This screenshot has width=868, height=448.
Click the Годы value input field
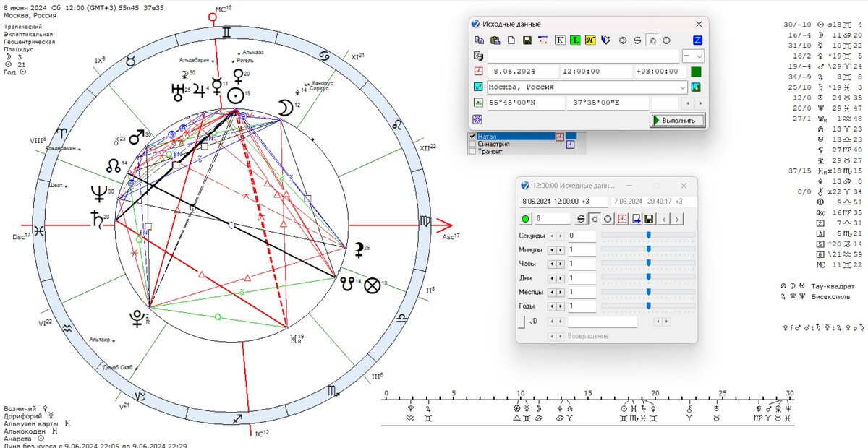pos(582,307)
